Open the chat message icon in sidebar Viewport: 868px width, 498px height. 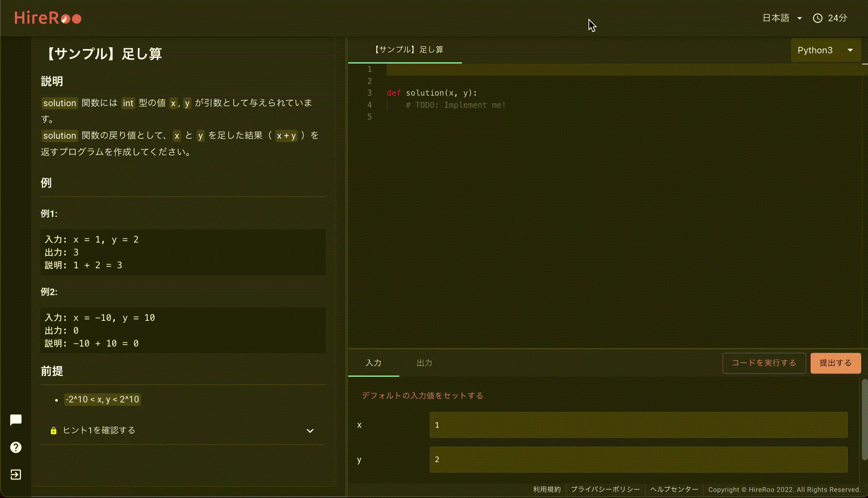tap(15, 420)
